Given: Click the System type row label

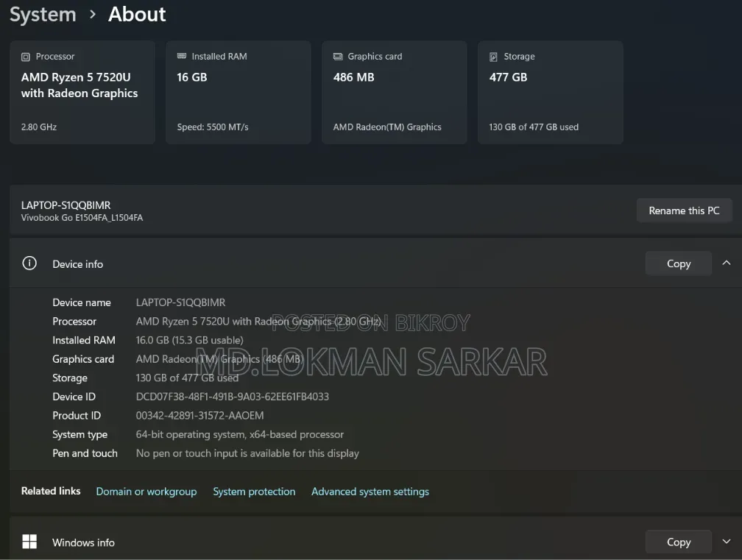Looking at the screenshot, I should (80, 435).
